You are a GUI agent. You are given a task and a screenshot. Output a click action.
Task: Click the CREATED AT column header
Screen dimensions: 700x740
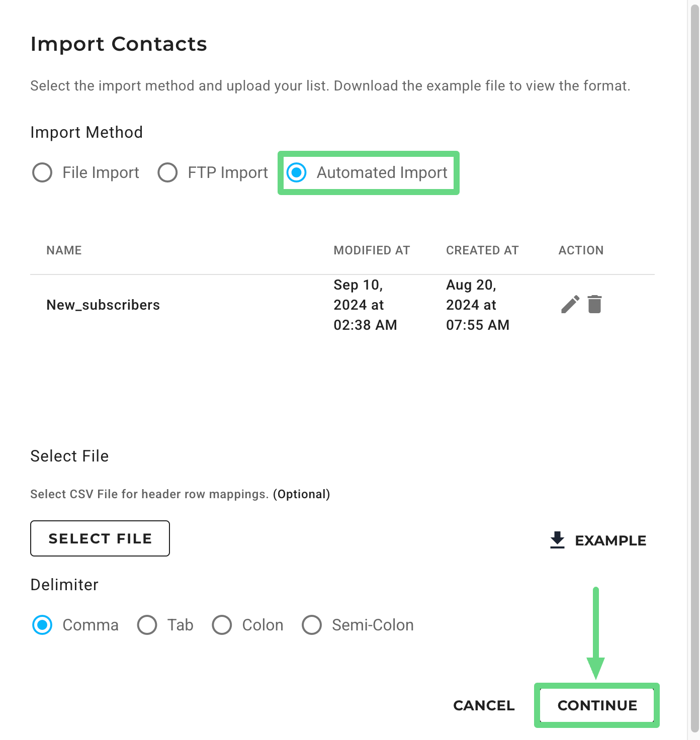(x=482, y=250)
